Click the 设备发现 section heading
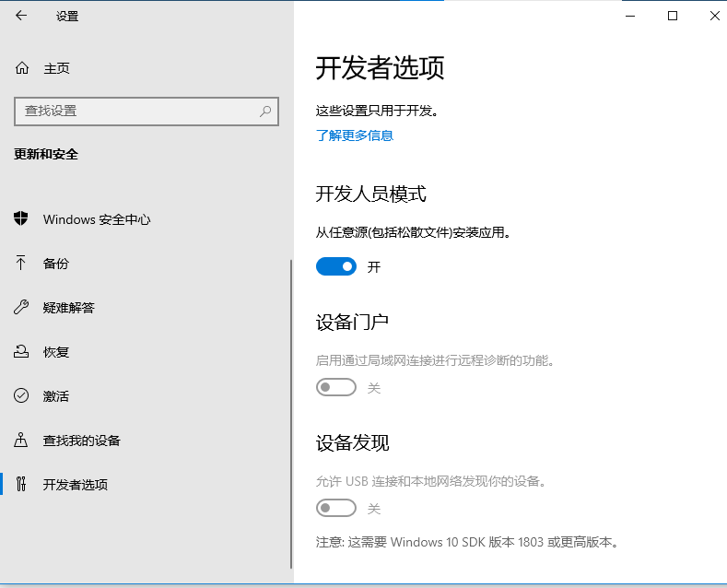Screen dimensions: 727x588 tap(352, 443)
